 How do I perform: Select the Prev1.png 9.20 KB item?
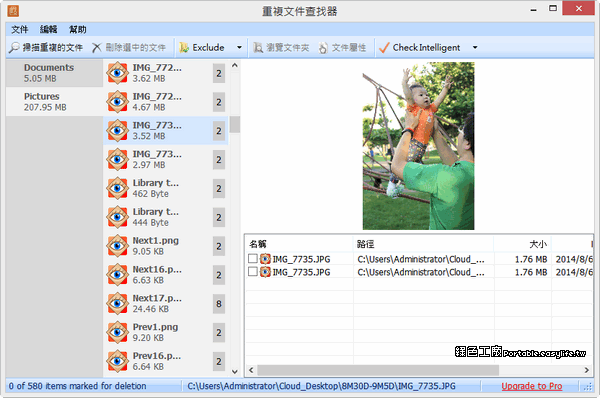166,332
